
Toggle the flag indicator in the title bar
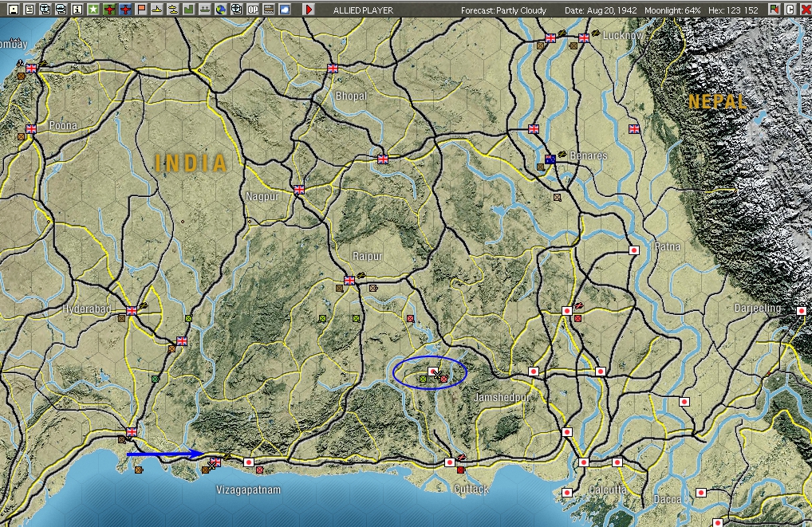774,9
